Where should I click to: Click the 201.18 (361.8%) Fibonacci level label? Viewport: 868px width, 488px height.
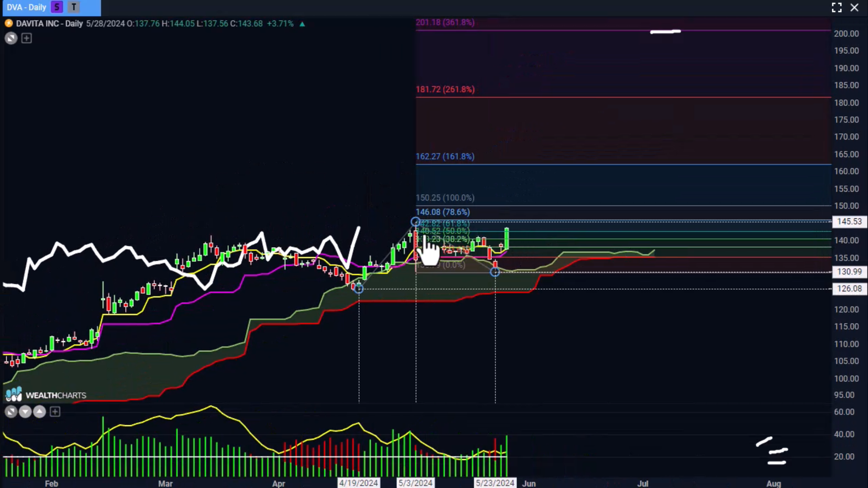click(445, 22)
